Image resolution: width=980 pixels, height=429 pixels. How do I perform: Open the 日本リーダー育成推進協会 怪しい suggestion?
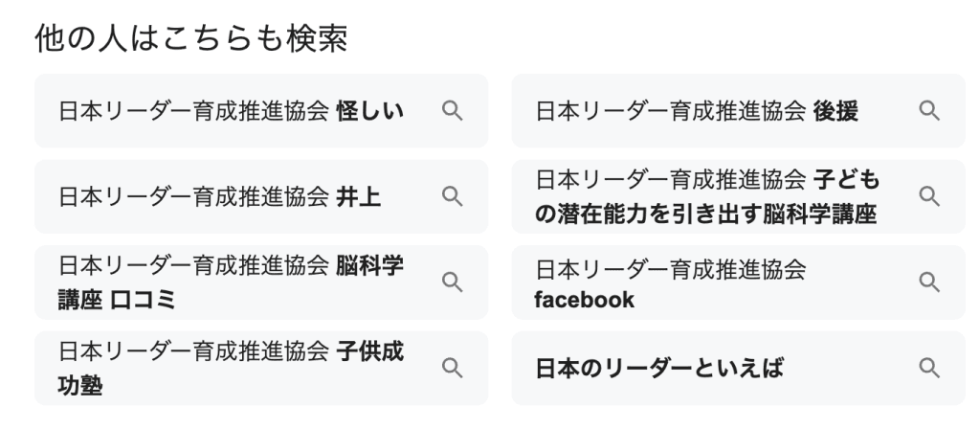[230, 111]
